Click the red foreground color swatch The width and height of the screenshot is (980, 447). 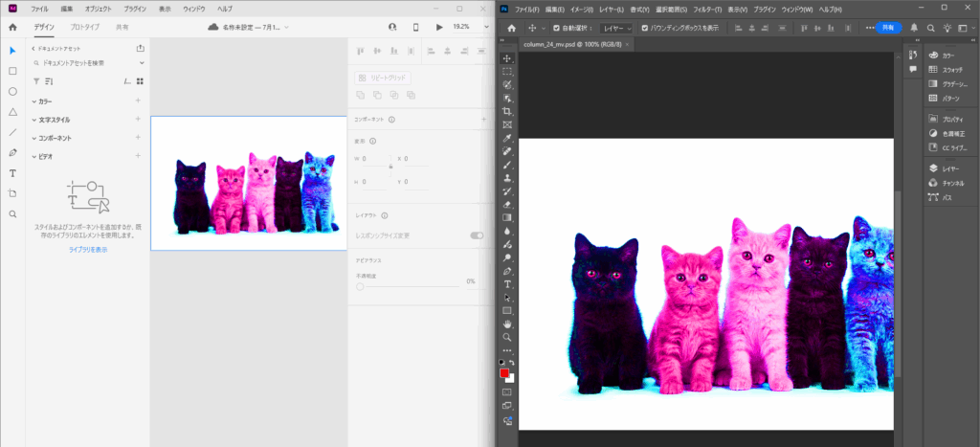point(505,373)
